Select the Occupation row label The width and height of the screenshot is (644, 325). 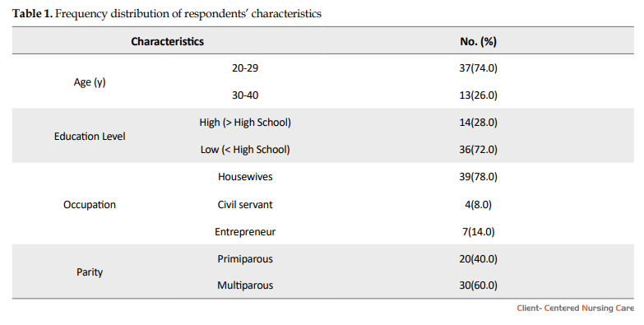90,205
